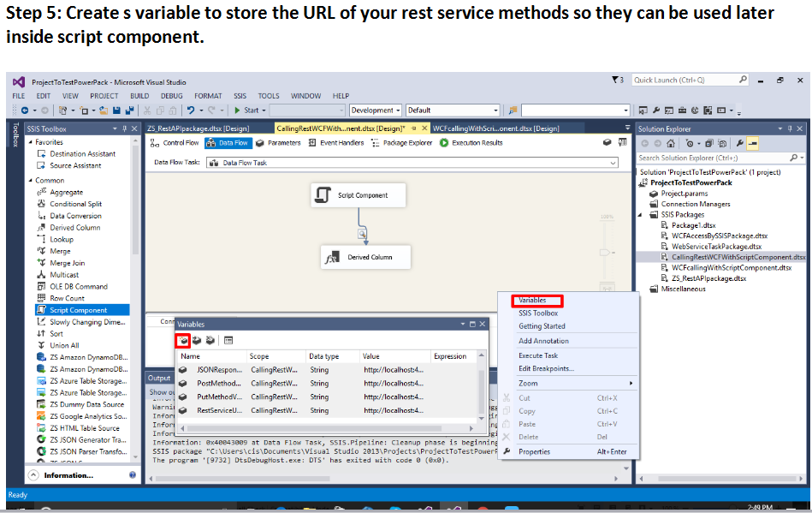
Task: Open the SSIS Toolbox window options dropdown
Action: click(x=115, y=128)
